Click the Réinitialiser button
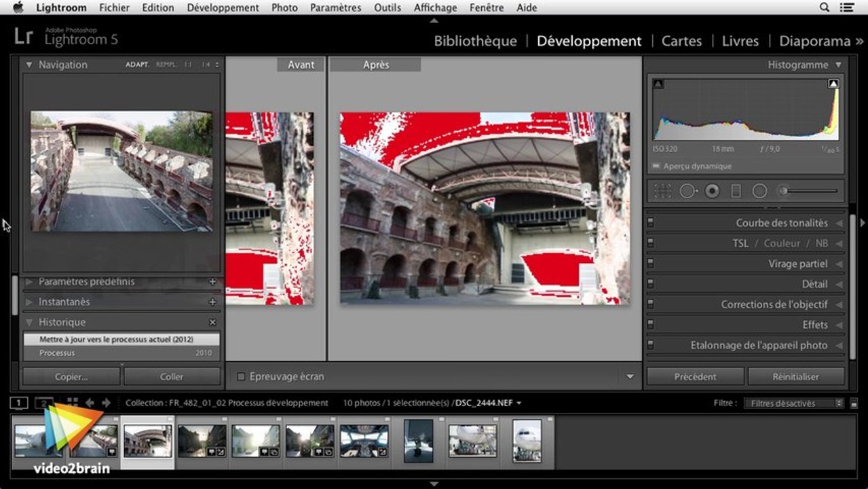 point(796,377)
